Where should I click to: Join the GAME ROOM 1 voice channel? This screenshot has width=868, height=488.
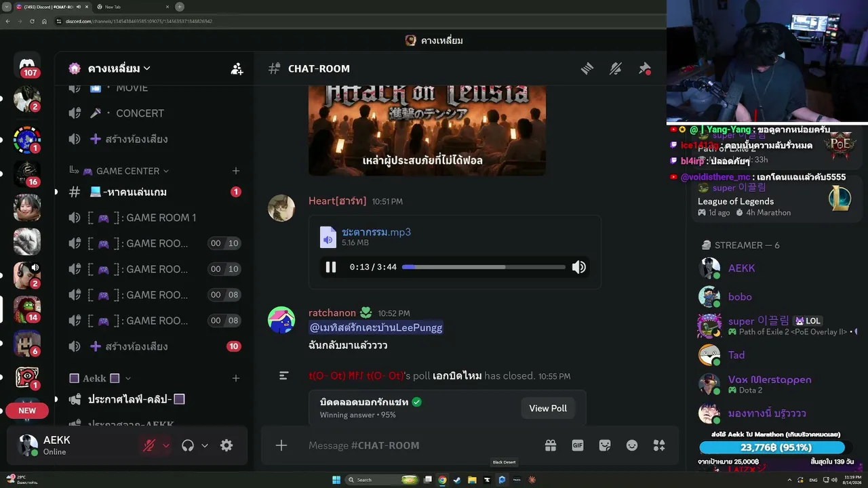[155, 218]
